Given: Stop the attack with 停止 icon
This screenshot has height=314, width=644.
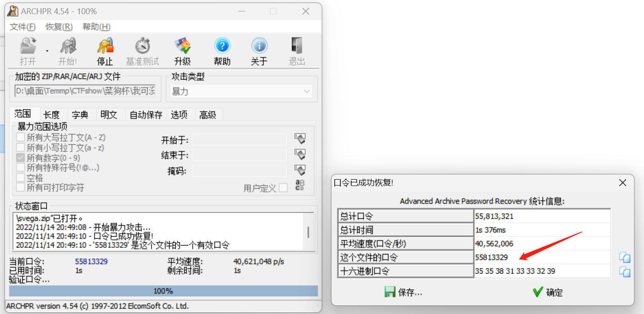Looking at the screenshot, I should point(105,46).
